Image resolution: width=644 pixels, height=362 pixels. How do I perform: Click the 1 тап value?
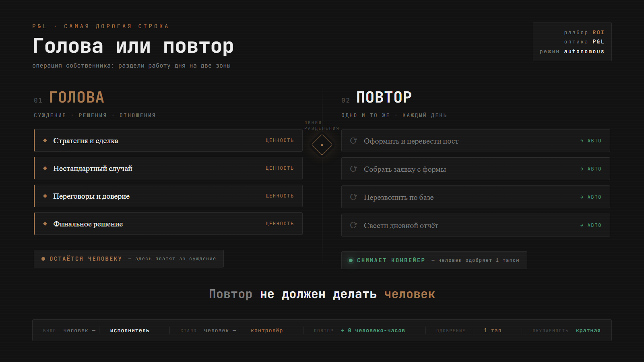click(x=493, y=331)
